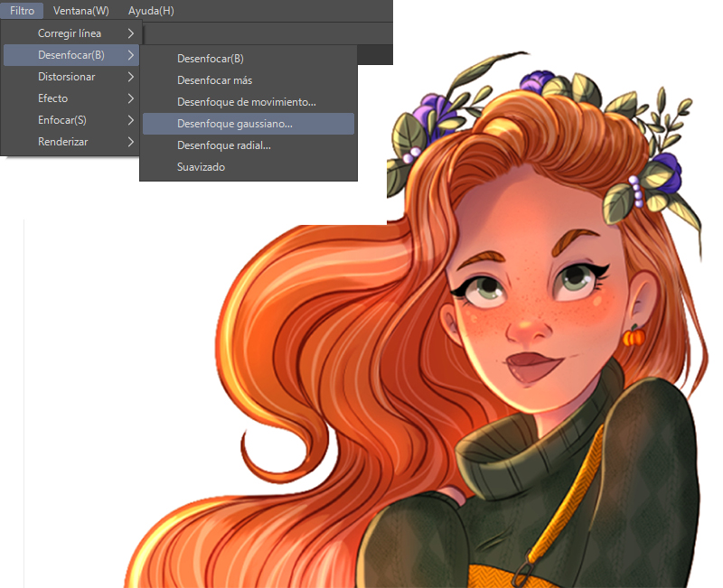Click the pumpkin earring on the illustration

pyautogui.click(x=632, y=337)
